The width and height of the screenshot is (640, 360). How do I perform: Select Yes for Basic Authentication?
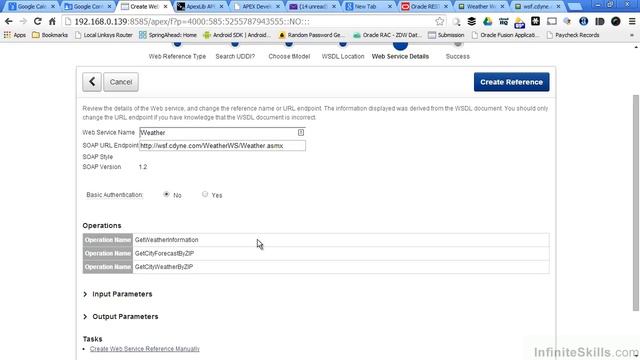[x=205, y=194]
